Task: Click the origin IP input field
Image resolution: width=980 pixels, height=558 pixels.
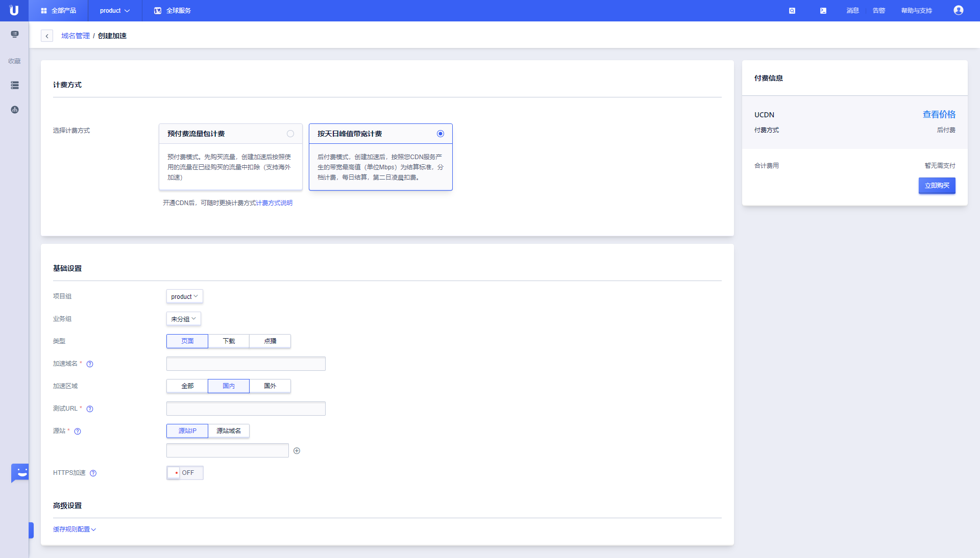Action: [228, 450]
